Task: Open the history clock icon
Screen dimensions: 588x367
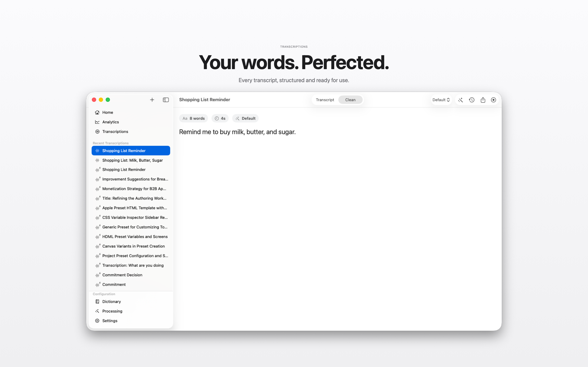Action: (x=472, y=100)
